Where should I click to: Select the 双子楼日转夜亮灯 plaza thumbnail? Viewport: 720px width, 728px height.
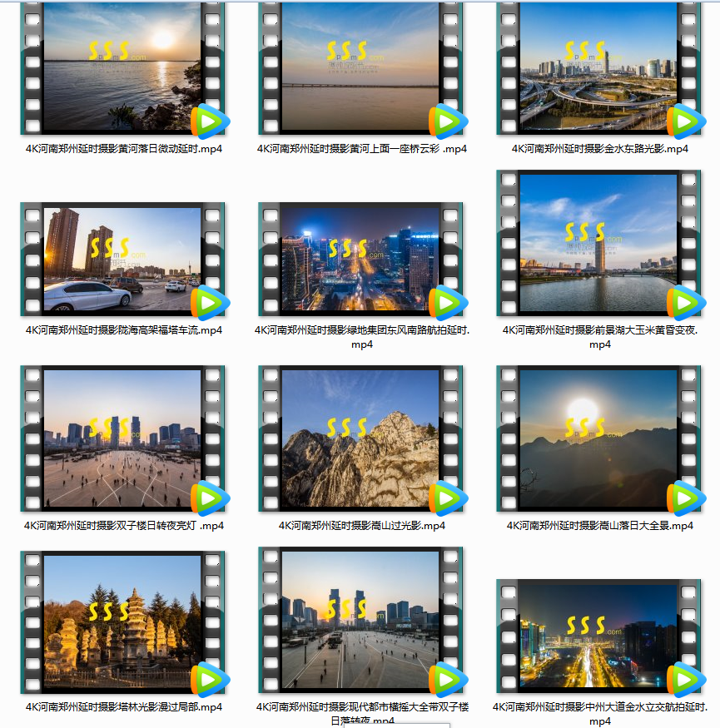(x=122, y=438)
